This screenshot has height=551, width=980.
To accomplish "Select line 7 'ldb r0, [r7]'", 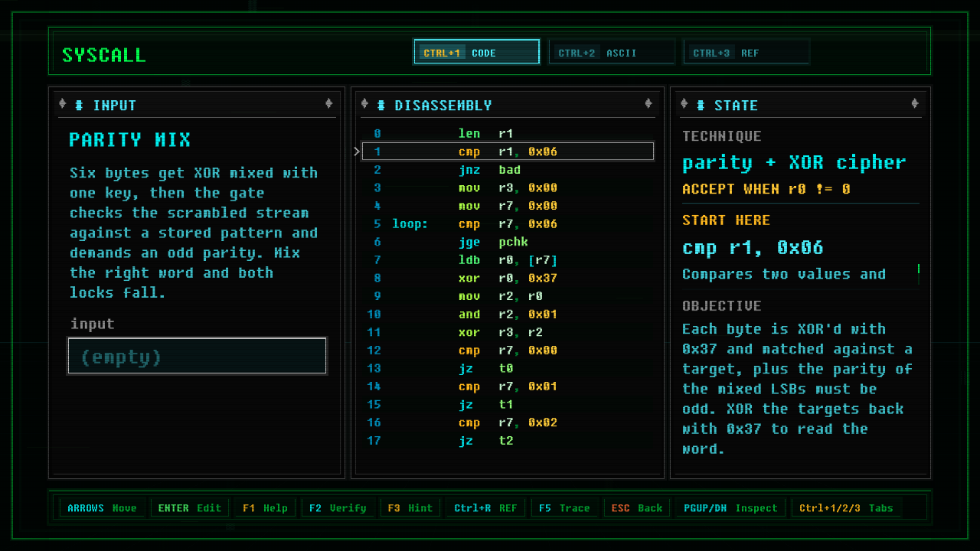I will tap(508, 260).
